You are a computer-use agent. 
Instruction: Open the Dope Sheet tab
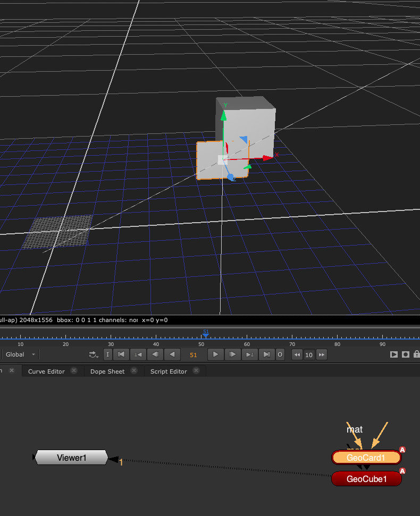[x=107, y=371]
